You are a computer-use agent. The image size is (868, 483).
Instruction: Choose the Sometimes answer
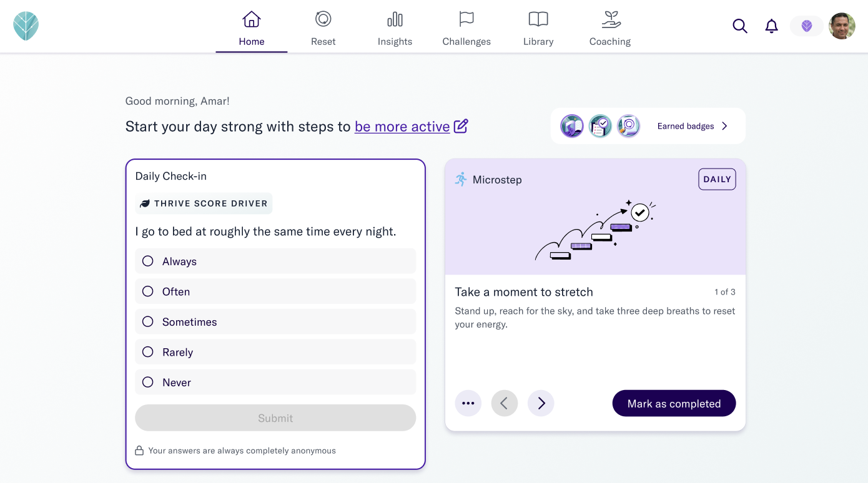275,322
